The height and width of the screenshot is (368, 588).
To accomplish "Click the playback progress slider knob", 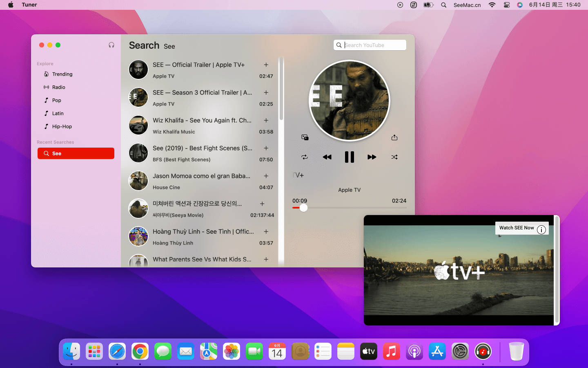I will (x=303, y=208).
